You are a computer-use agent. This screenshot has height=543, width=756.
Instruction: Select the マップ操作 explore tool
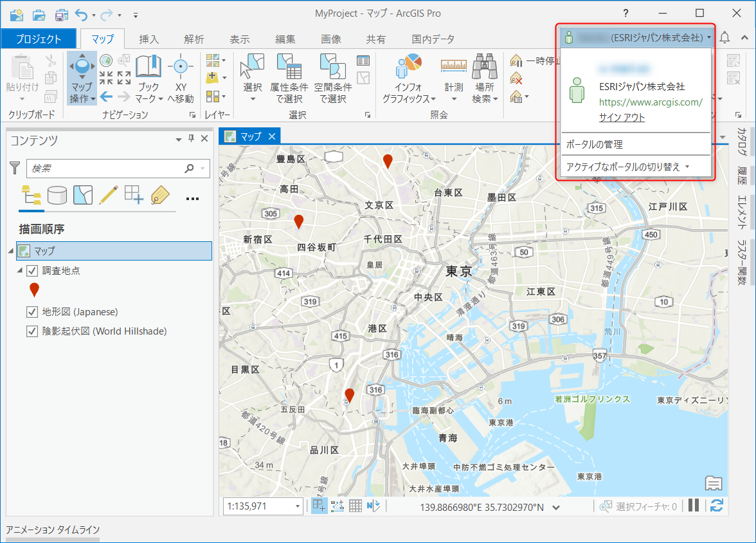[x=82, y=78]
